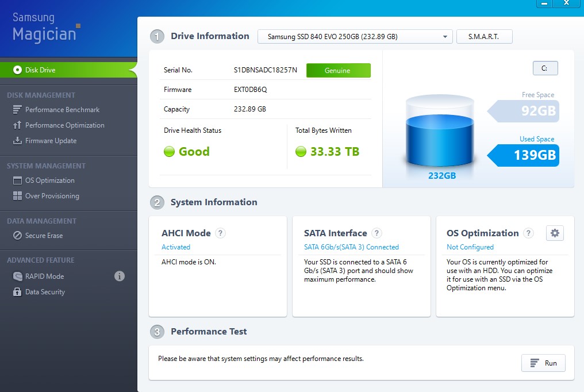The height and width of the screenshot is (392, 584).
Task: Open the S.M.A.R.T. details button
Action: [483, 37]
